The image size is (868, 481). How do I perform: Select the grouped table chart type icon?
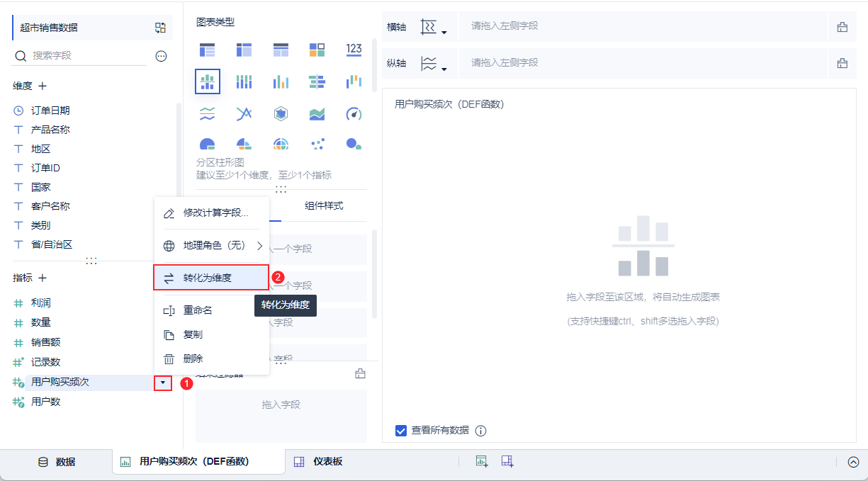(207, 50)
